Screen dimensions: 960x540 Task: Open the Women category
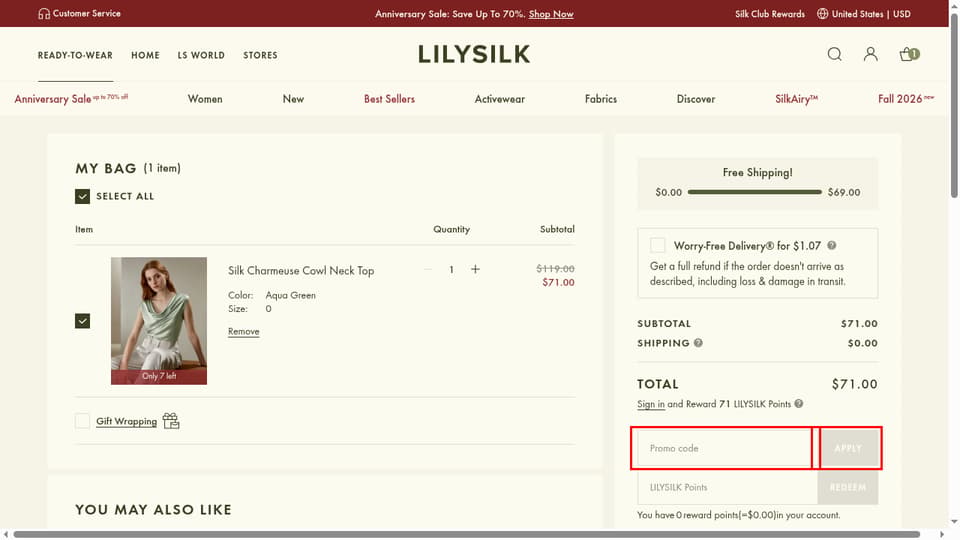pos(205,99)
